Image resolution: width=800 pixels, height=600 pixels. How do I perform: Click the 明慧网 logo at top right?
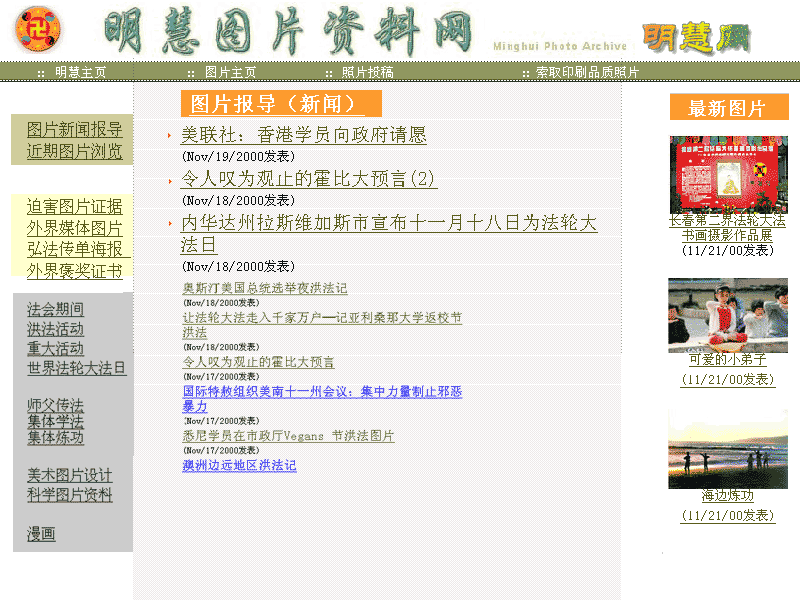[x=696, y=38]
